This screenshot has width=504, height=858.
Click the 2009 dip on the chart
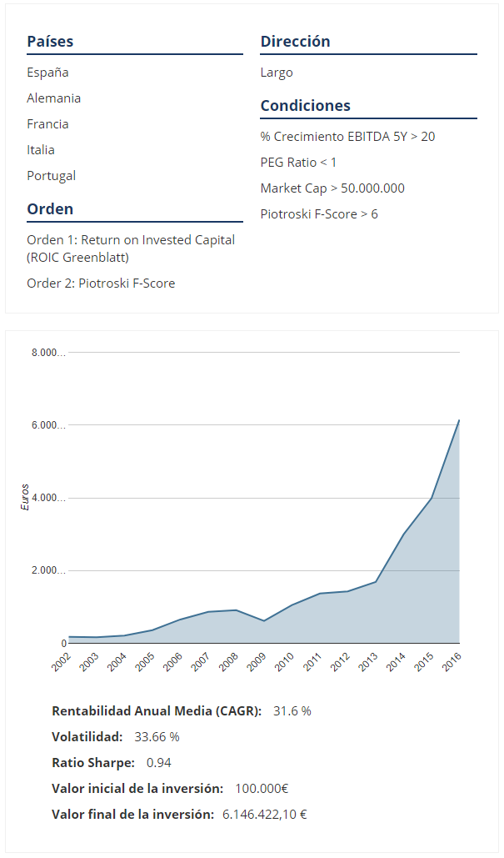[264, 620]
